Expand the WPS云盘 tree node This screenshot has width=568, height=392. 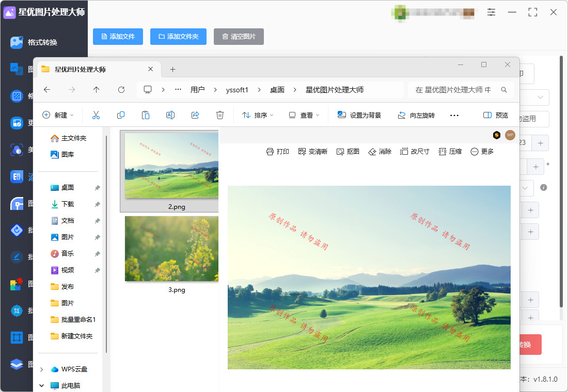coord(42,369)
